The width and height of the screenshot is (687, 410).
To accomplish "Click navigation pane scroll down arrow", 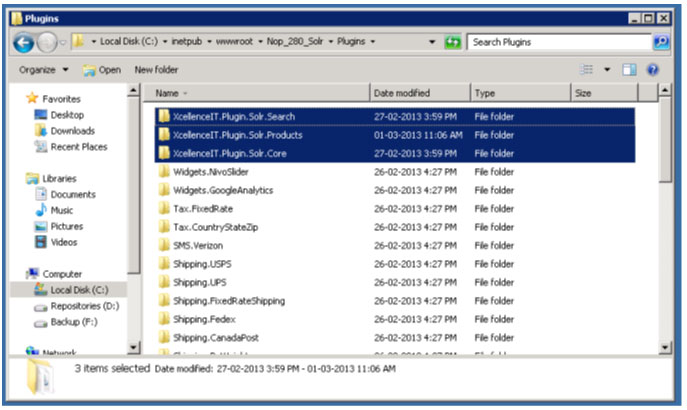I will pos(133,347).
